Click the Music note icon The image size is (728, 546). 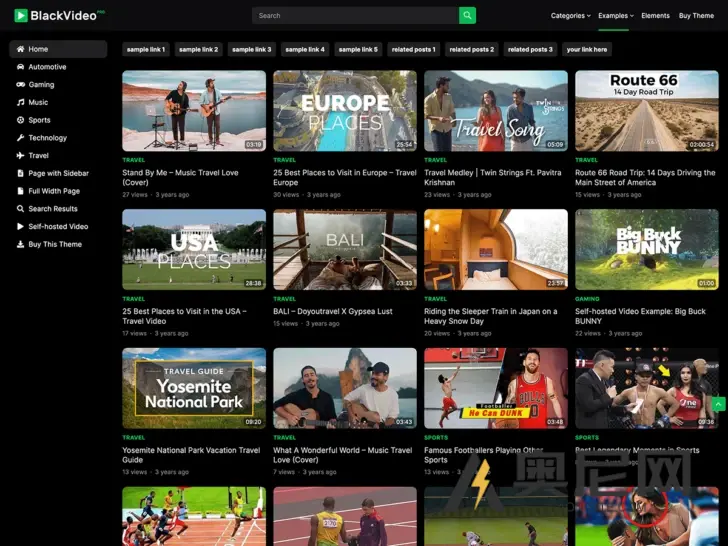(x=20, y=102)
